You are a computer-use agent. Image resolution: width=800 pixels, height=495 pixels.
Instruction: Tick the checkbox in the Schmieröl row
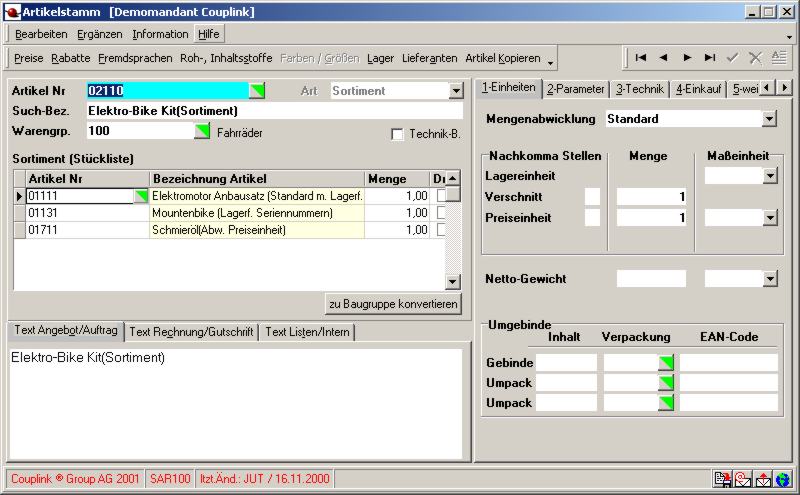click(442, 230)
